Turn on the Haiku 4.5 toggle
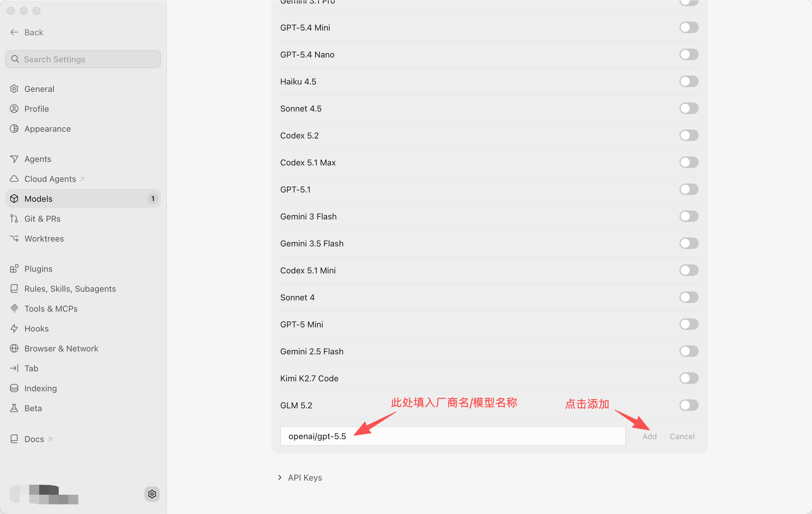Screen dimensions: 812x514 tap(688, 81)
